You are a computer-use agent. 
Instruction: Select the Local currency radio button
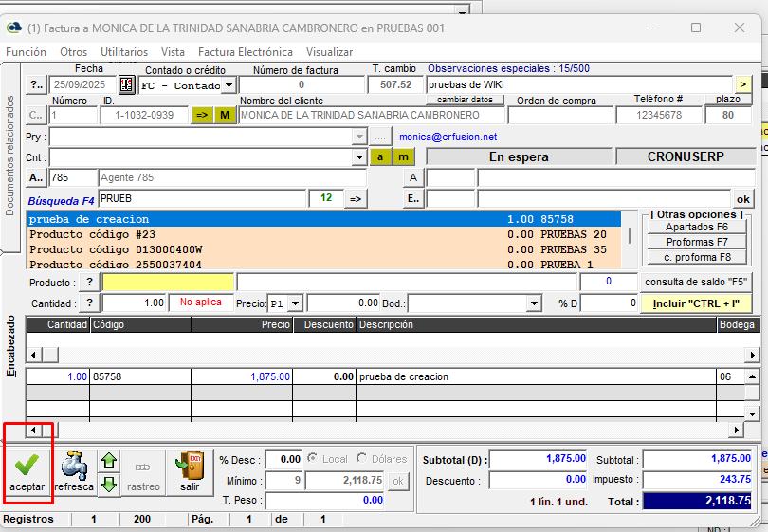pyautogui.click(x=314, y=459)
